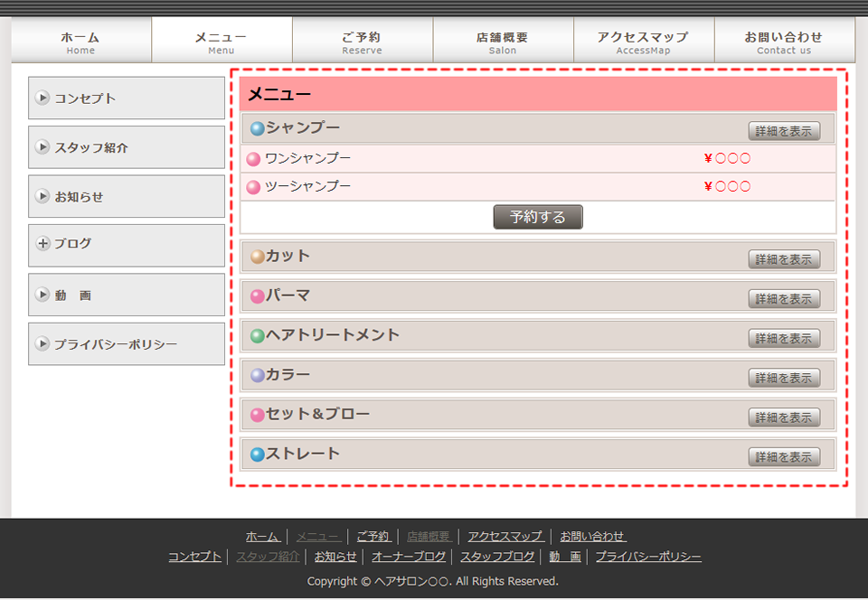Viewport: 868px width, 600px height.
Task: Open カラー details using 詳細を表示
Action: (784, 378)
